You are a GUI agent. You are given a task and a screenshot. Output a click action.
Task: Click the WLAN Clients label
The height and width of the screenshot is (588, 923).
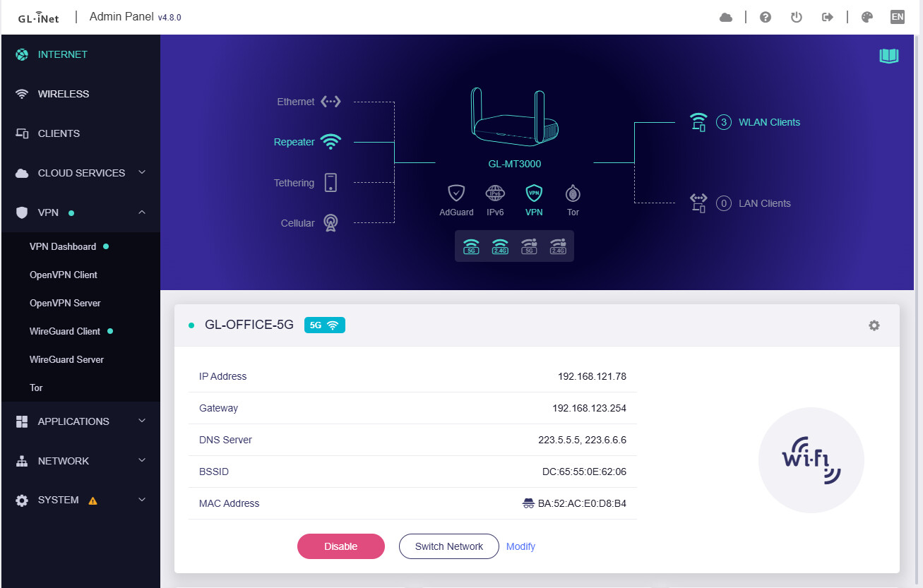[x=769, y=122]
